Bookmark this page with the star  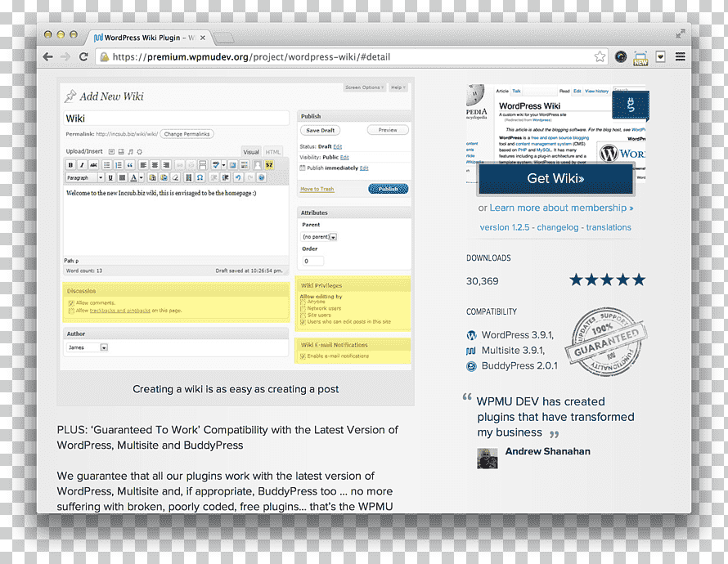tap(600, 56)
